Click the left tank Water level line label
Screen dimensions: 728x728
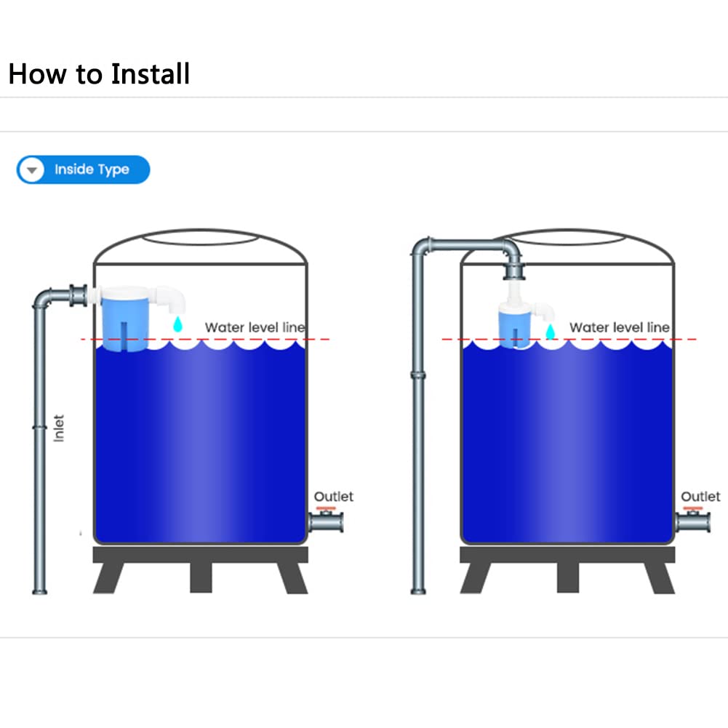click(x=255, y=327)
